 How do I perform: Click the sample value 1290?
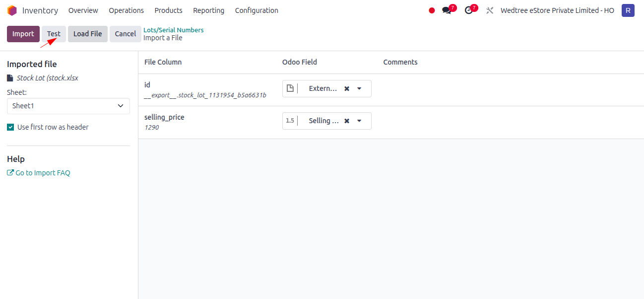(151, 127)
